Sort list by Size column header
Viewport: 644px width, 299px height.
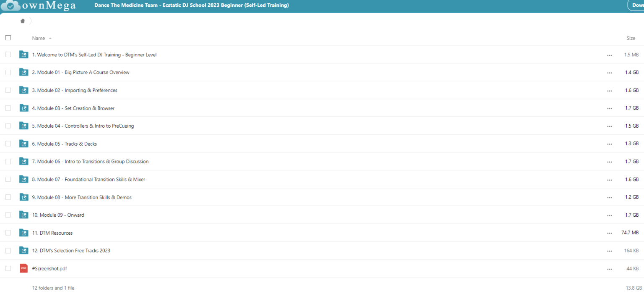(631, 38)
